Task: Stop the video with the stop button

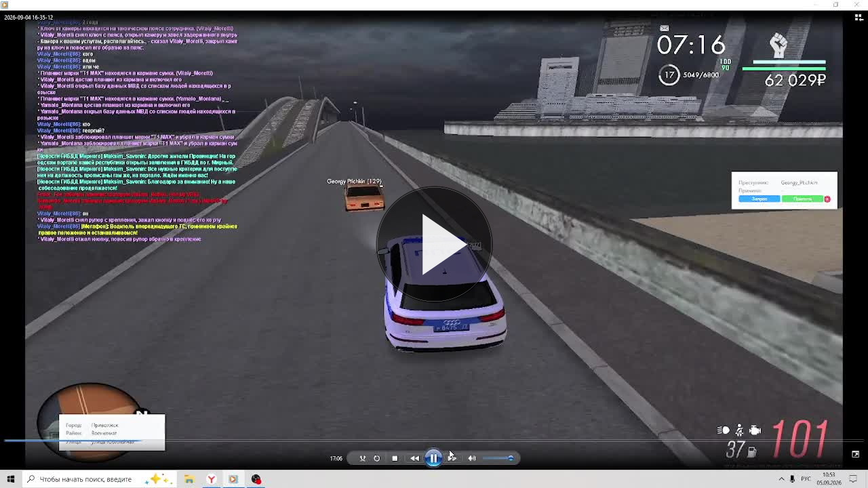Action: (x=395, y=458)
